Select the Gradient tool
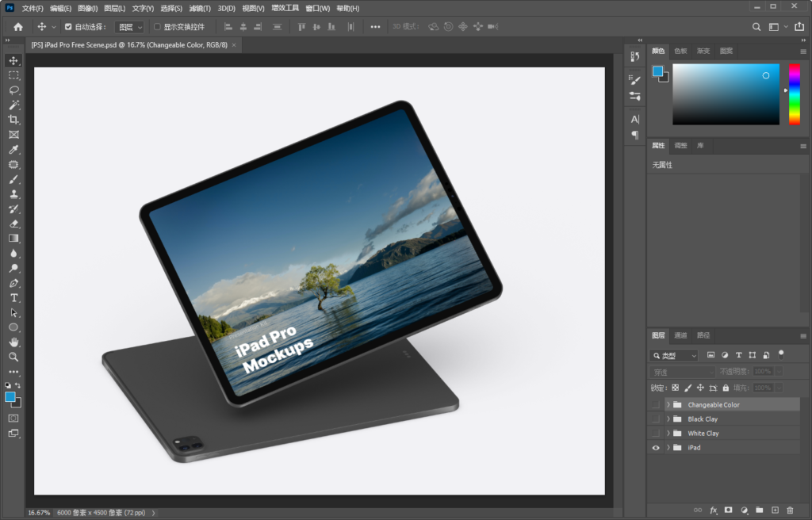Viewport: 812px width, 520px height. click(x=13, y=239)
